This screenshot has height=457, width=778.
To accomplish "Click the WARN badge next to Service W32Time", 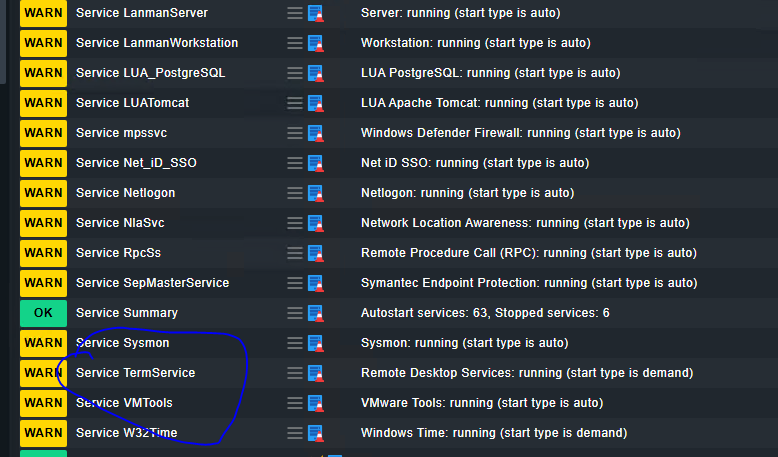I will (x=43, y=433).
